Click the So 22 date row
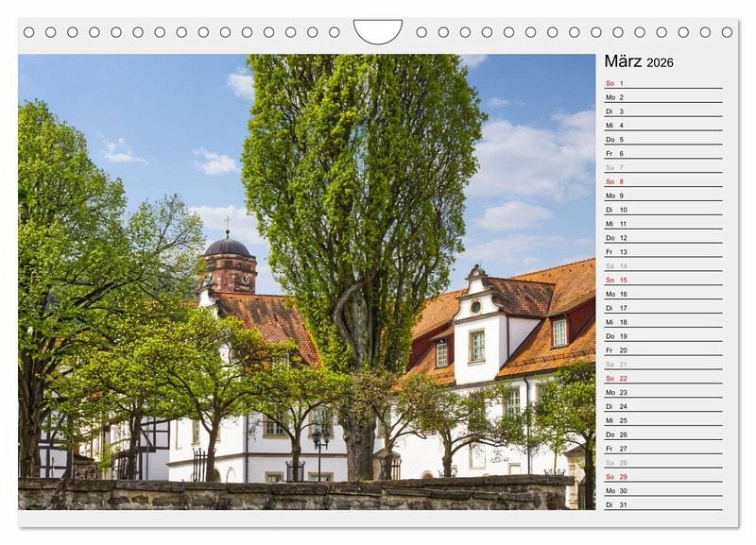 [662, 378]
